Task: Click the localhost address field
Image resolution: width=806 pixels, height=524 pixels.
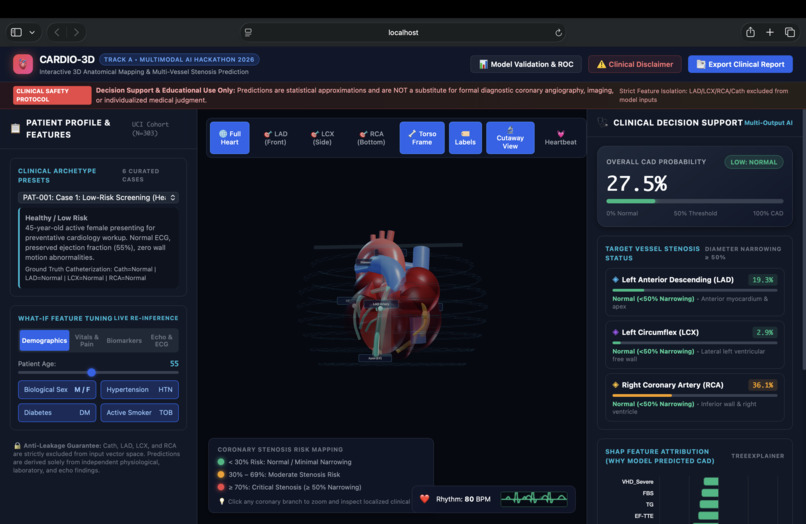Action: [403, 32]
